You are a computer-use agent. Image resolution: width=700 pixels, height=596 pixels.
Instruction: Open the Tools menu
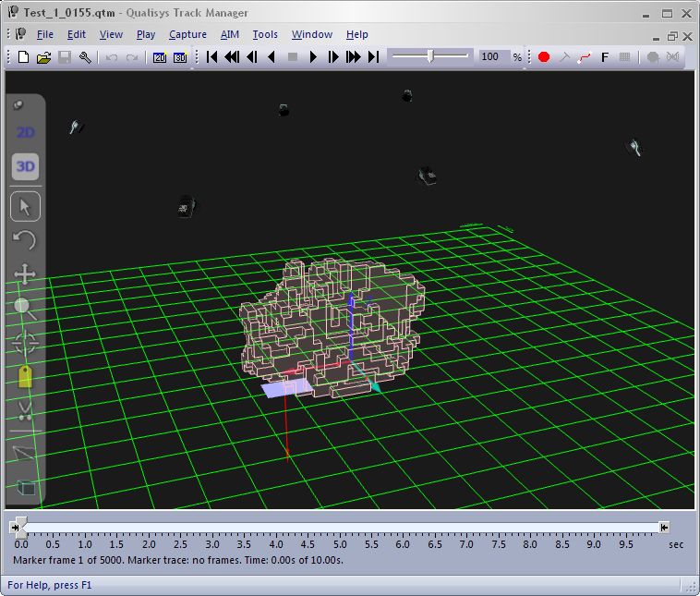click(265, 34)
